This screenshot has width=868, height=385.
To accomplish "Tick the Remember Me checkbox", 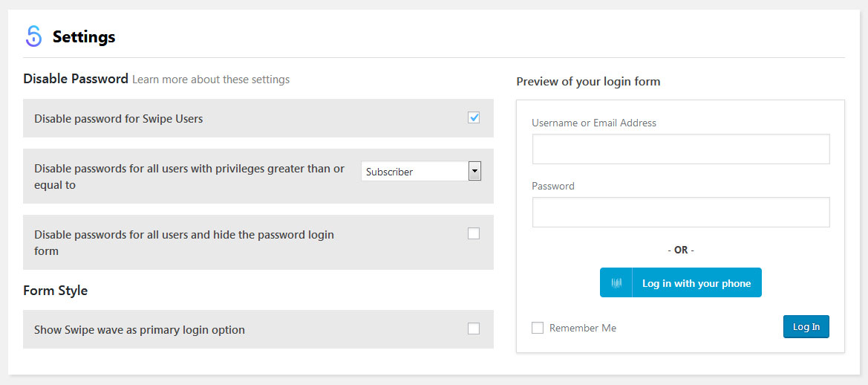I will tap(538, 328).
